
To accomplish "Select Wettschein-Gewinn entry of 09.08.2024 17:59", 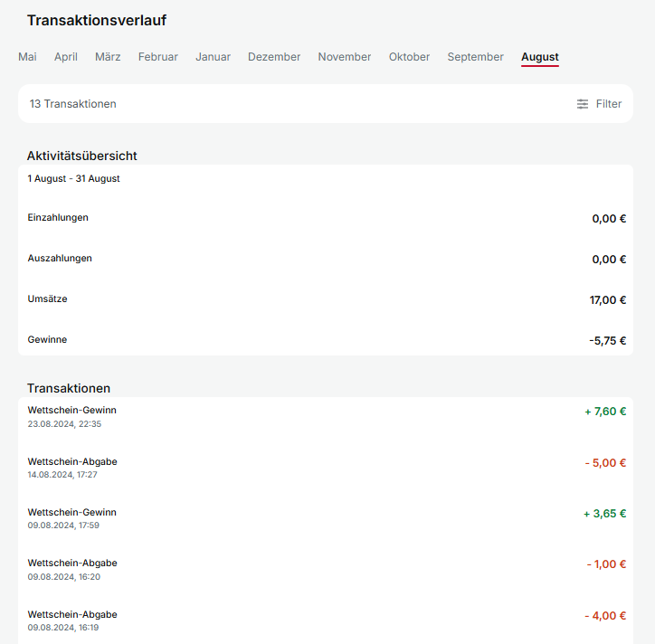I will (326, 518).
